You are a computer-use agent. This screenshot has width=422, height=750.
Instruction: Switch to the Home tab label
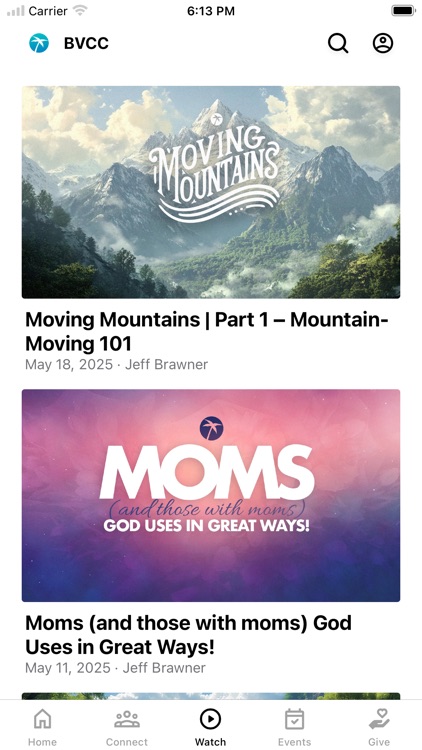click(42, 742)
